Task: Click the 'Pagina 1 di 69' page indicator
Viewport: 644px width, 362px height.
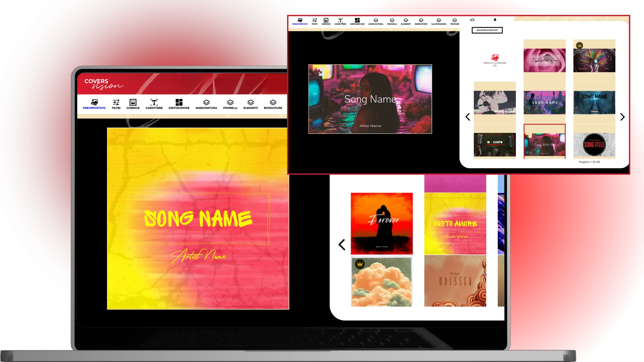Action: [x=589, y=162]
